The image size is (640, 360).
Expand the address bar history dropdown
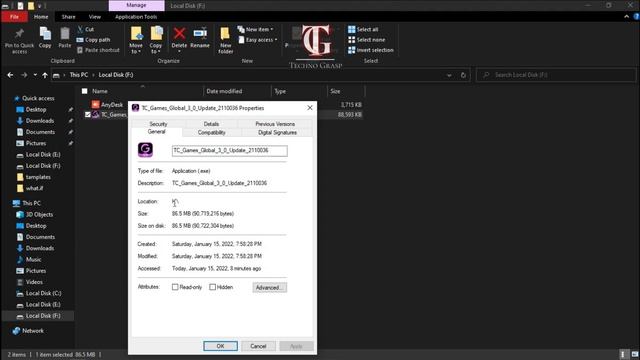(449, 75)
